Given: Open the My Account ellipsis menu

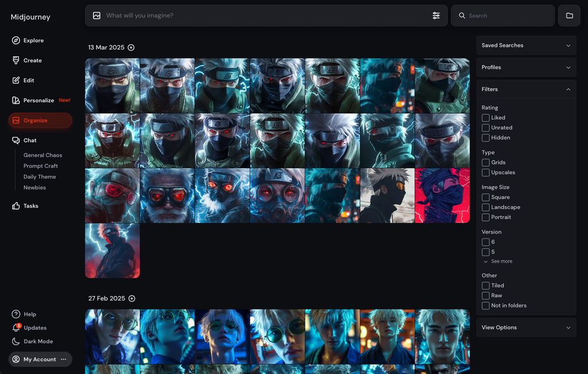Looking at the screenshot, I should tap(64, 359).
